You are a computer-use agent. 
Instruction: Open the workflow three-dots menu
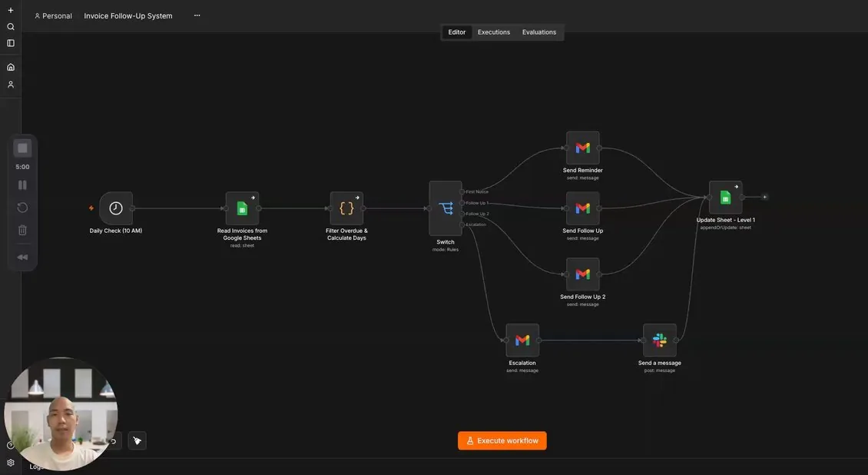pyautogui.click(x=197, y=15)
